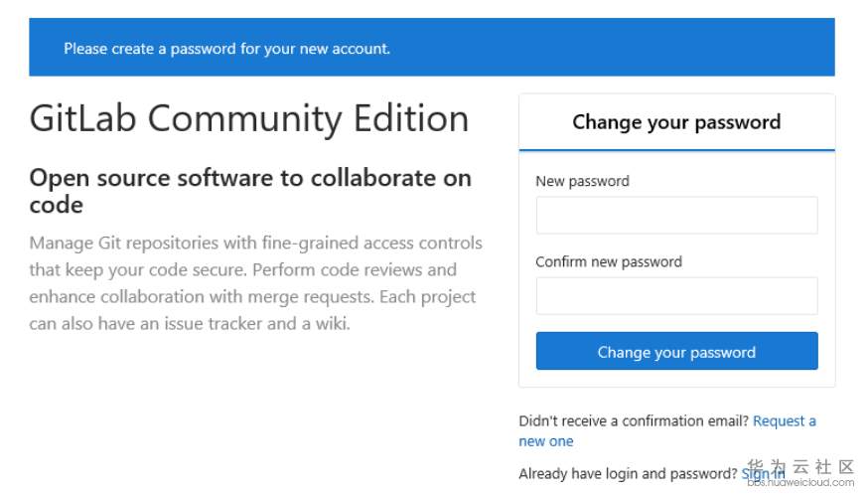Click the 'Please create a password' message text

226,48
